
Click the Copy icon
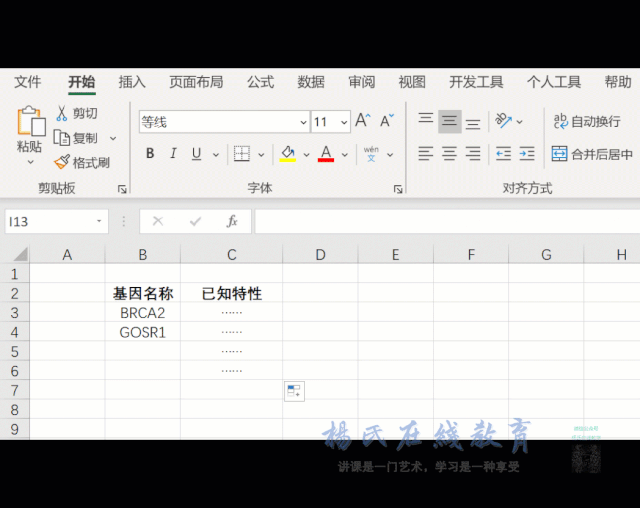62,138
